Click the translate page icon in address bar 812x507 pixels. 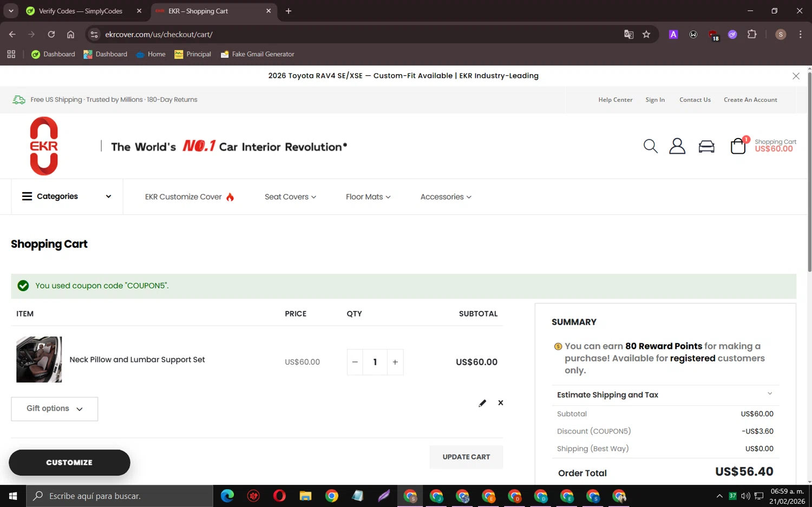click(628, 34)
